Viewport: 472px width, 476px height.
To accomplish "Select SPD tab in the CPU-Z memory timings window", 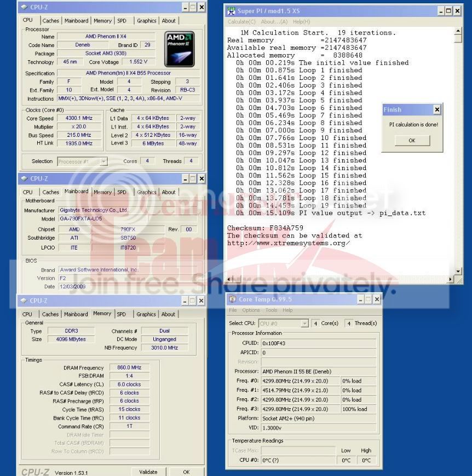I will pos(121,315).
